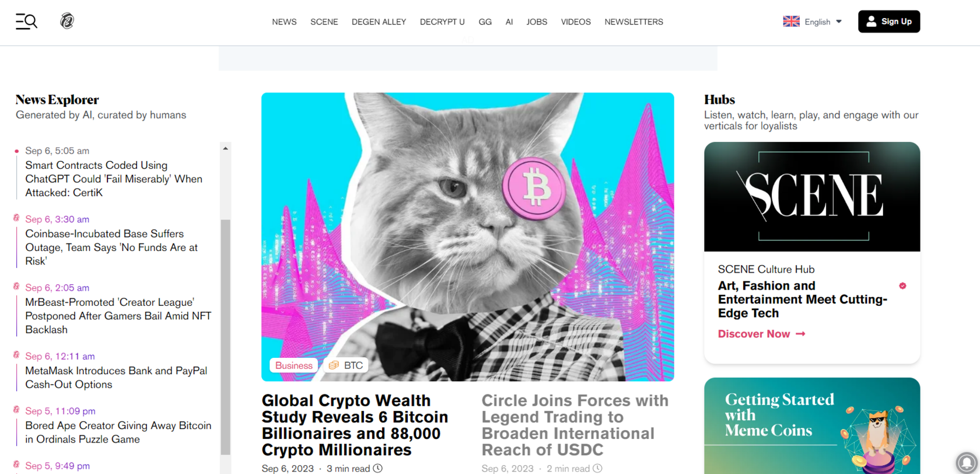
Task: Select the Business category tag
Action: click(x=293, y=365)
